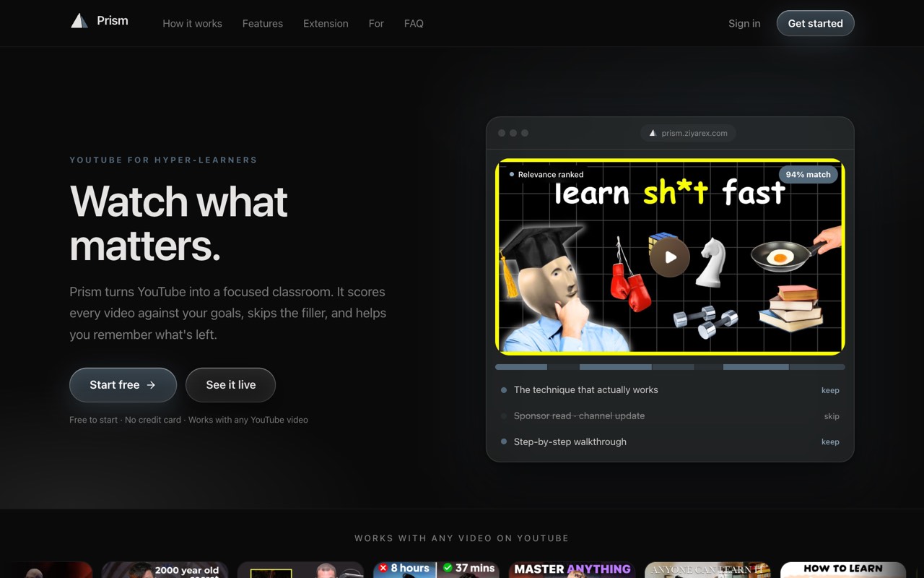
Task: Select 'Step-by-step walkthrough' row
Action: coord(670,441)
